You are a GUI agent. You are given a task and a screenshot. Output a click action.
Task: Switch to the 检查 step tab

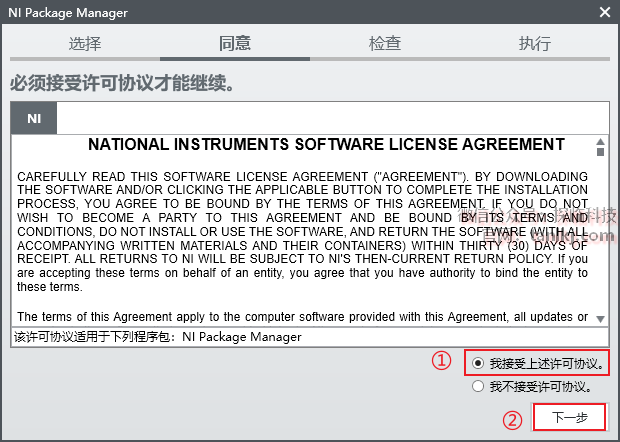pos(385,43)
